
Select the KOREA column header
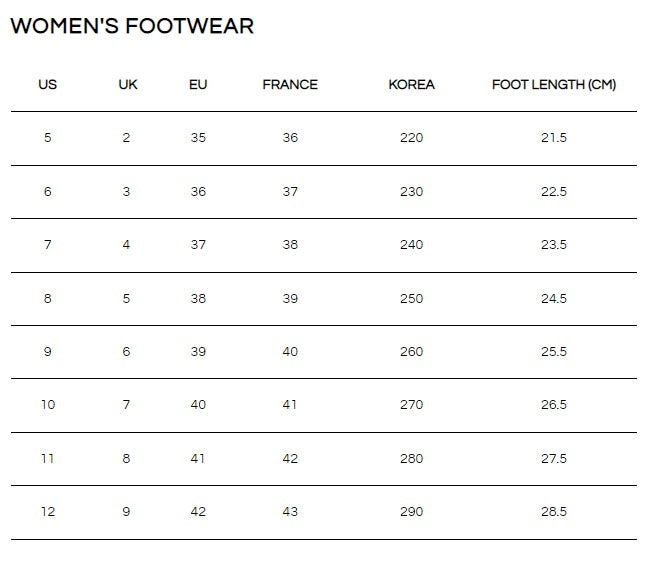click(412, 84)
